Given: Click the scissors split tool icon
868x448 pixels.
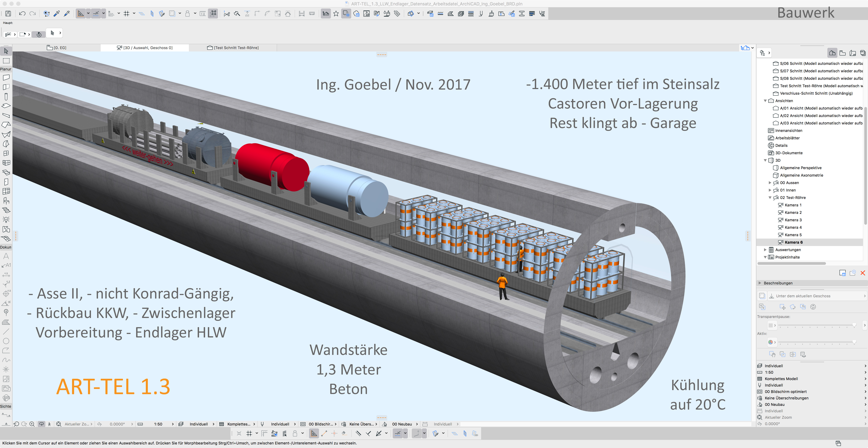Looking at the screenshot, I should click(x=227, y=14).
